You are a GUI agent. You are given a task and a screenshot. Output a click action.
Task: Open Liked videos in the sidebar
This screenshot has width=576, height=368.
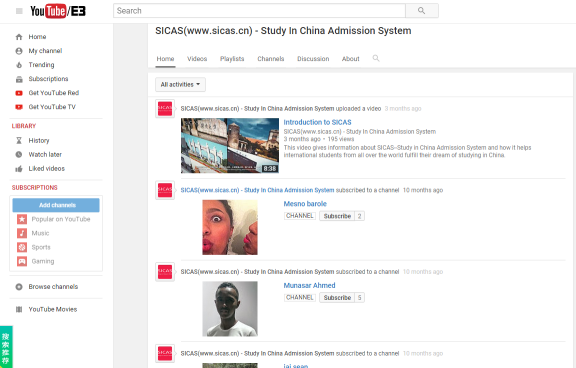tap(46, 169)
